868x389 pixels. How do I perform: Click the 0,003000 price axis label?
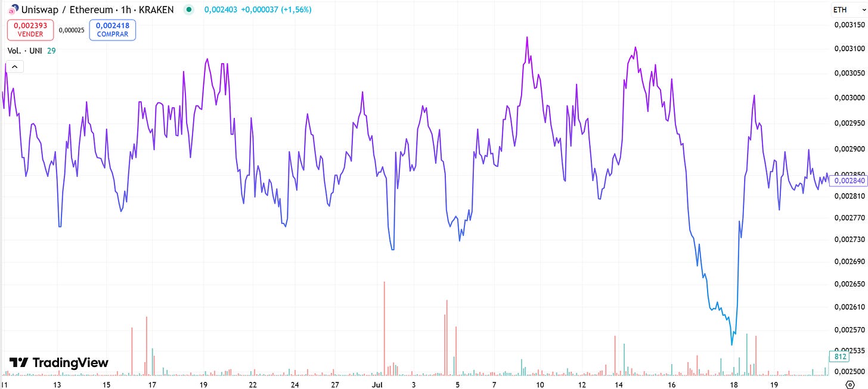[x=849, y=98]
